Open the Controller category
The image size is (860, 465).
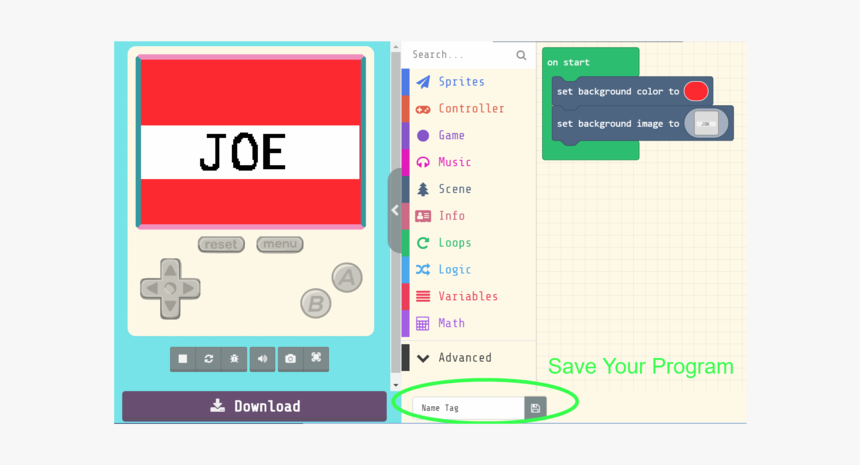click(x=468, y=109)
